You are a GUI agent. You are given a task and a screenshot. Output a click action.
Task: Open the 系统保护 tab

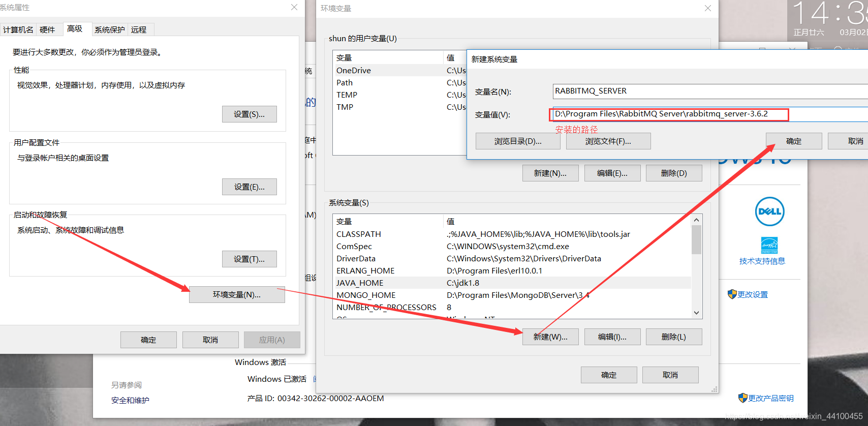(x=110, y=29)
